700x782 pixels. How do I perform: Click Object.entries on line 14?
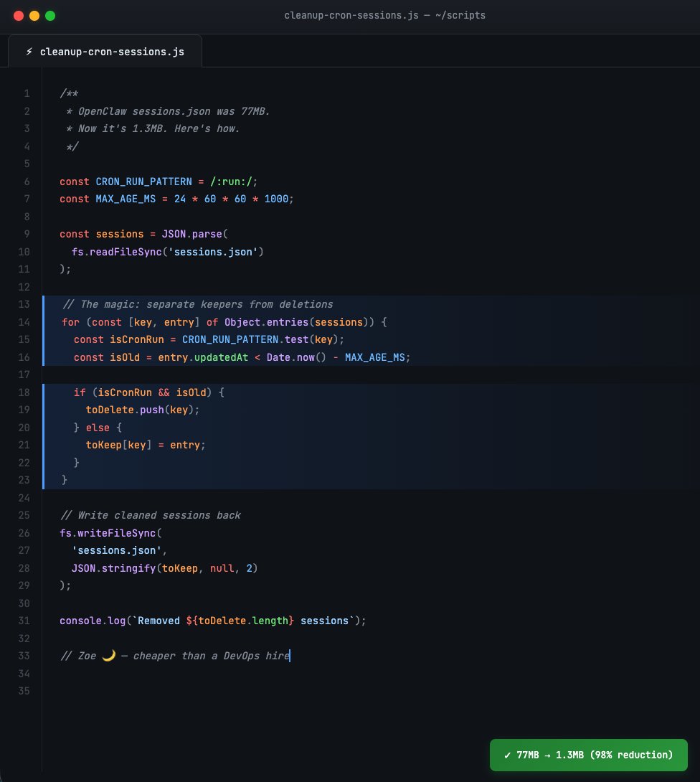coord(266,322)
